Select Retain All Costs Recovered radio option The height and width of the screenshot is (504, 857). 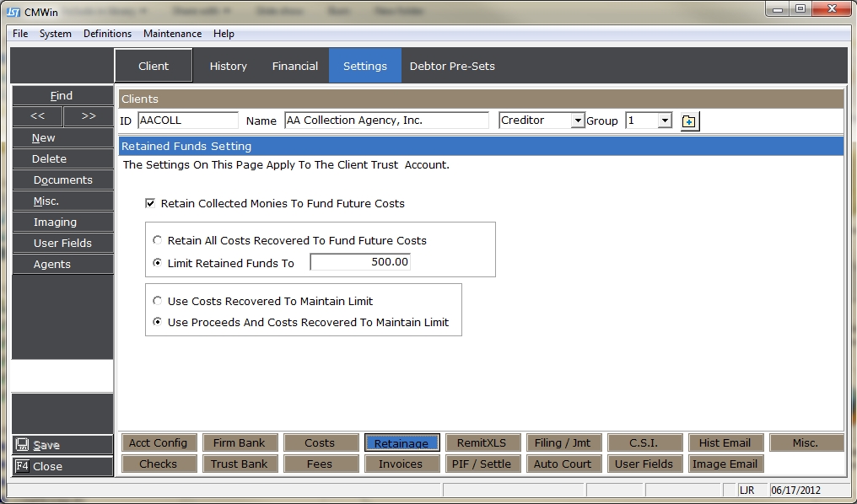pos(157,240)
